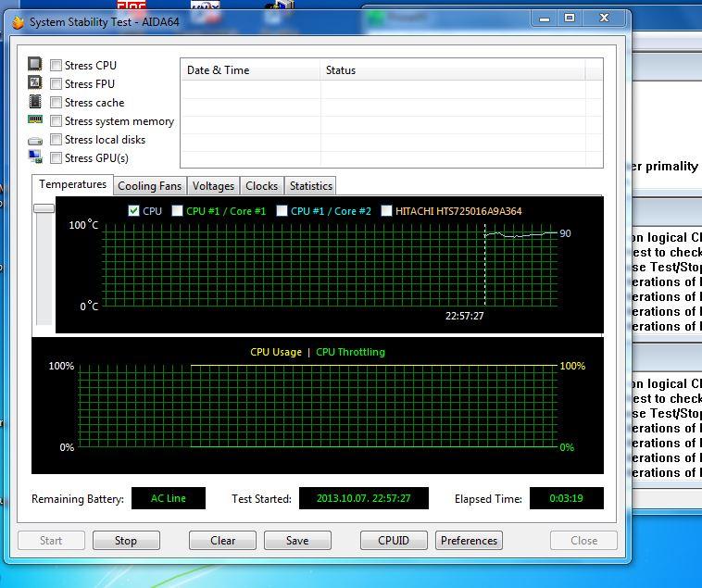The image size is (702, 588).
Task: Show HITACHI HTS725016A9A364 disk temperature
Action: pos(386,211)
